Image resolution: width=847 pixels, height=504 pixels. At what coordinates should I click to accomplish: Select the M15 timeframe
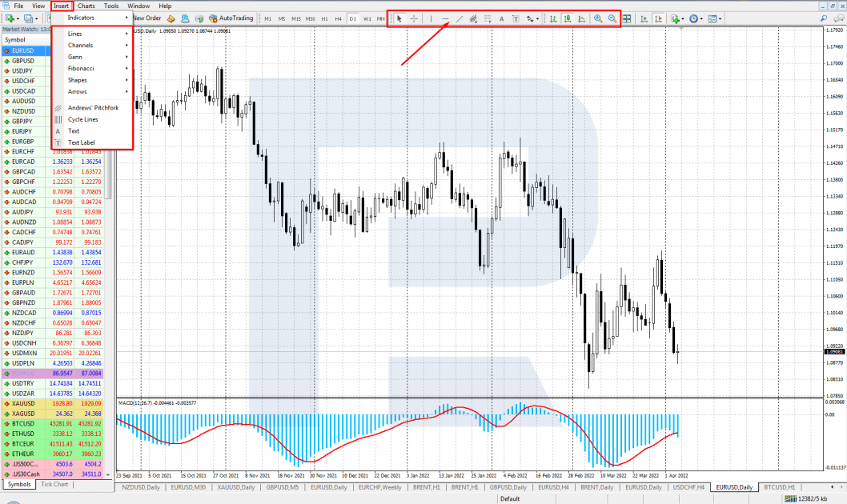(x=296, y=19)
